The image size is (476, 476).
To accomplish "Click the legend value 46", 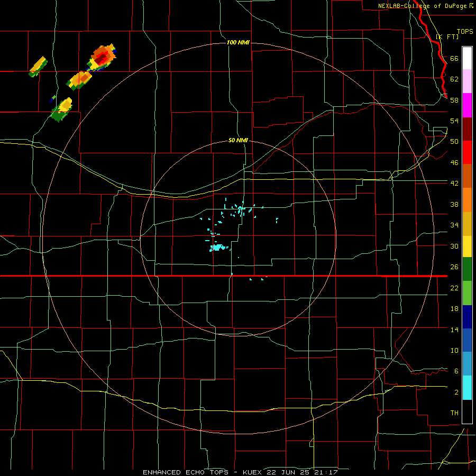I will point(454,163).
